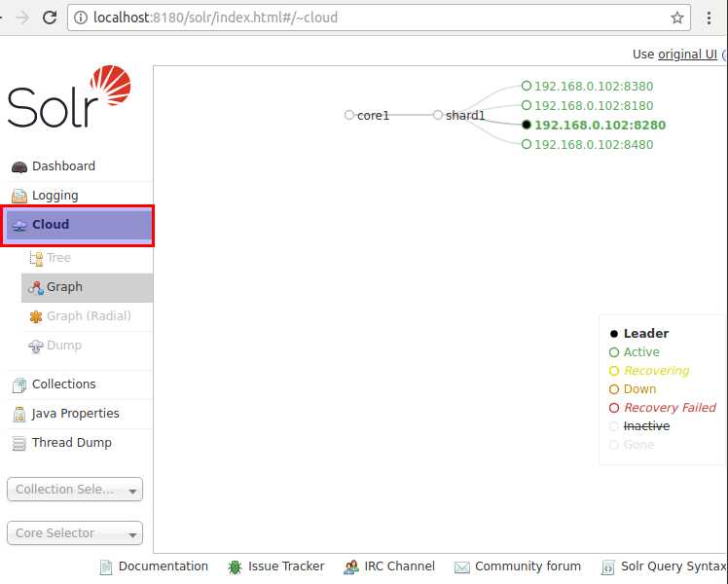The width and height of the screenshot is (728, 584).
Task: Click leader node 192.168.0.102:8280 label
Action: click(x=601, y=126)
